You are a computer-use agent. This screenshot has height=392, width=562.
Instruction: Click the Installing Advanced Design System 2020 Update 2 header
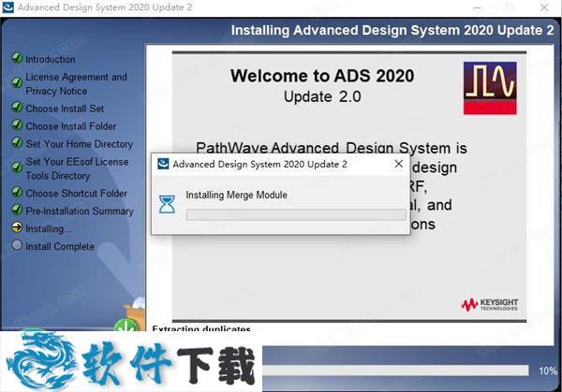[x=392, y=30]
